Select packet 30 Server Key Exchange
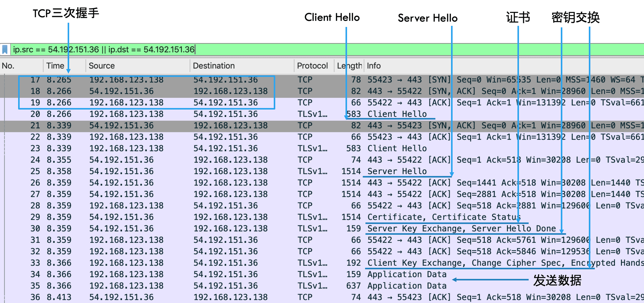Screen dimensions: 644x303 click(x=322, y=229)
